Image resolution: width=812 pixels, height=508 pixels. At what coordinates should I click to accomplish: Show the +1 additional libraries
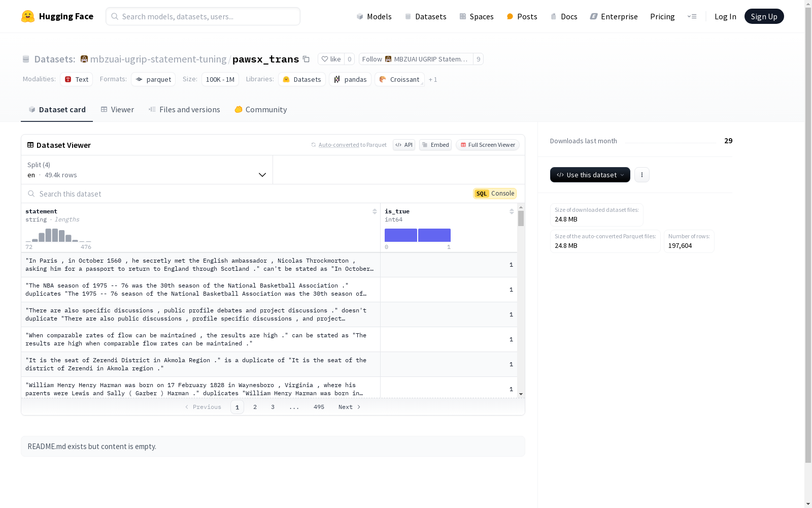point(433,79)
